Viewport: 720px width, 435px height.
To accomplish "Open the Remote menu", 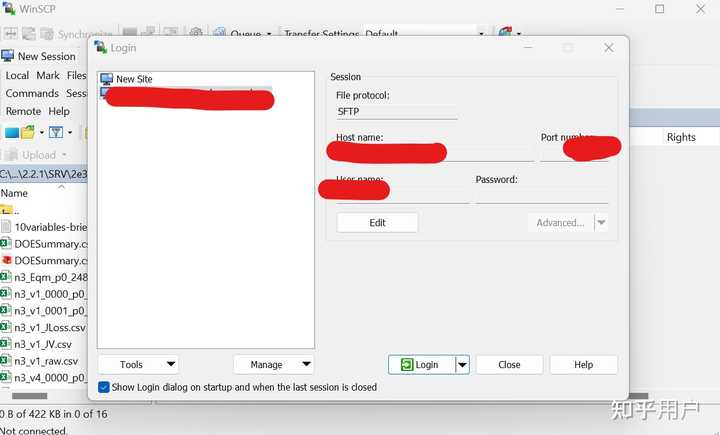I will (x=23, y=111).
